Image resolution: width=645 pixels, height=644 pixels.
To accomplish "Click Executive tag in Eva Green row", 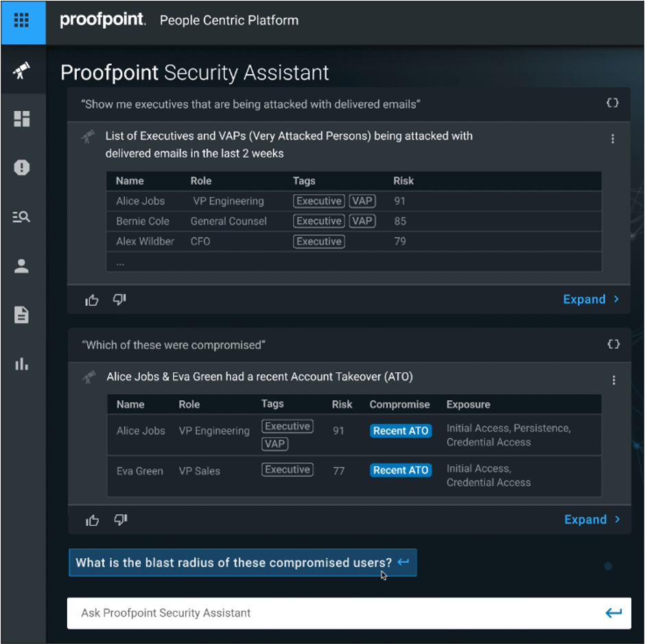I will coord(287,470).
